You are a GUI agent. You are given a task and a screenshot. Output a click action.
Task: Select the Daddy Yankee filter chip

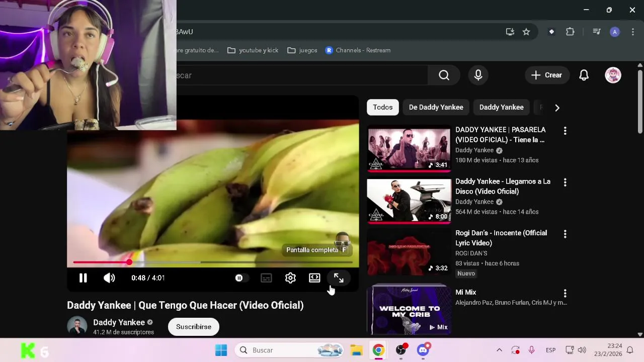(x=502, y=107)
